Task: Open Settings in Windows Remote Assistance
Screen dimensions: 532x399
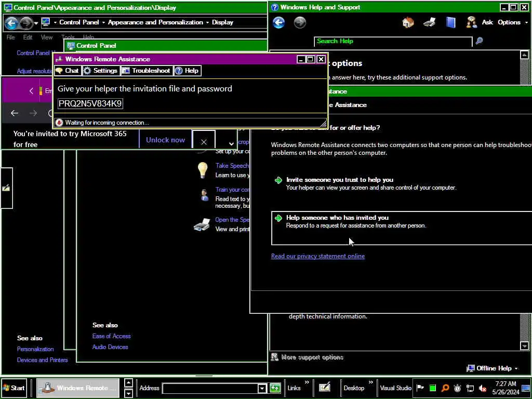Action: pyautogui.click(x=101, y=71)
